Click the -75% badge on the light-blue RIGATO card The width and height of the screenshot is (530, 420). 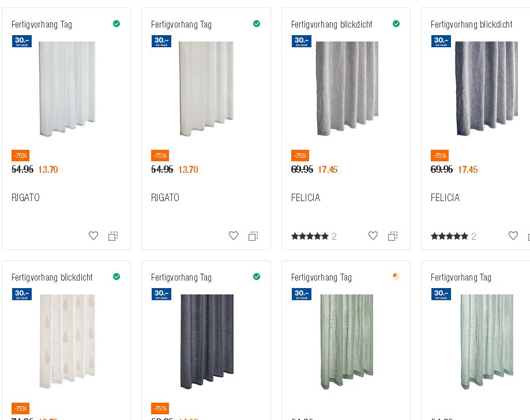coord(21,156)
